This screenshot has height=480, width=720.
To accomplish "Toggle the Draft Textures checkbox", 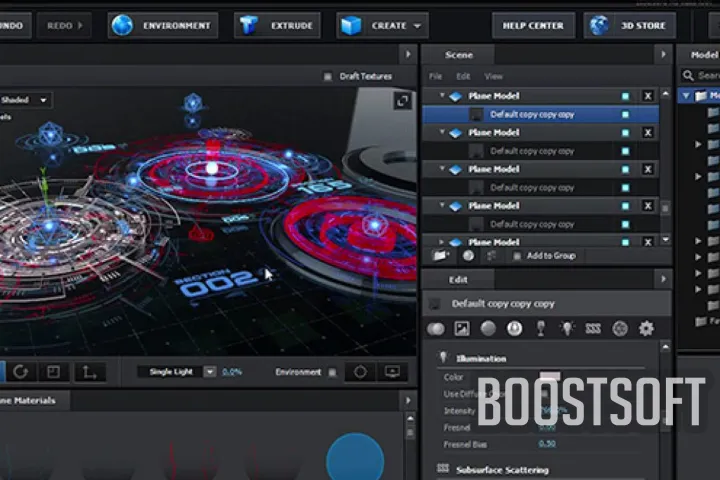I will pyautogui.click(x=327, y=77).
